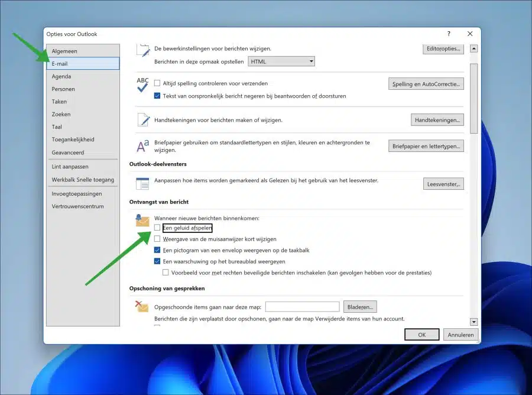Click 'Briefpapier en lettertypen...' button
The height and width of the screenshot is (395, 532).
(x=426, y=146)
